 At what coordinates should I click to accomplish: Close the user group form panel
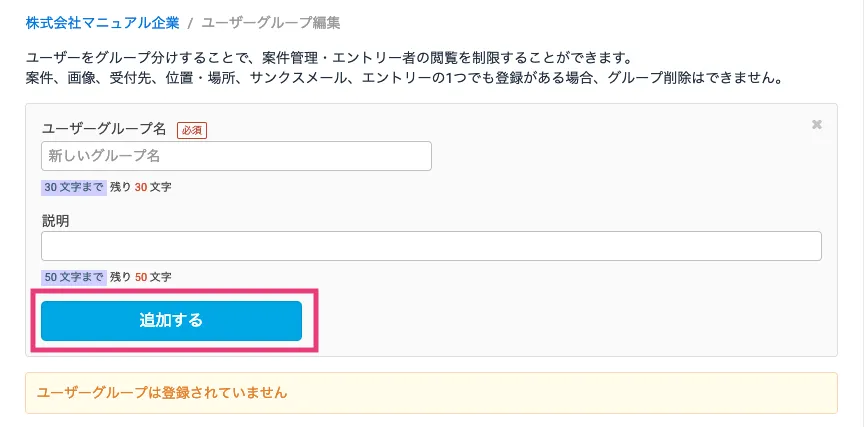click(817, 125)
